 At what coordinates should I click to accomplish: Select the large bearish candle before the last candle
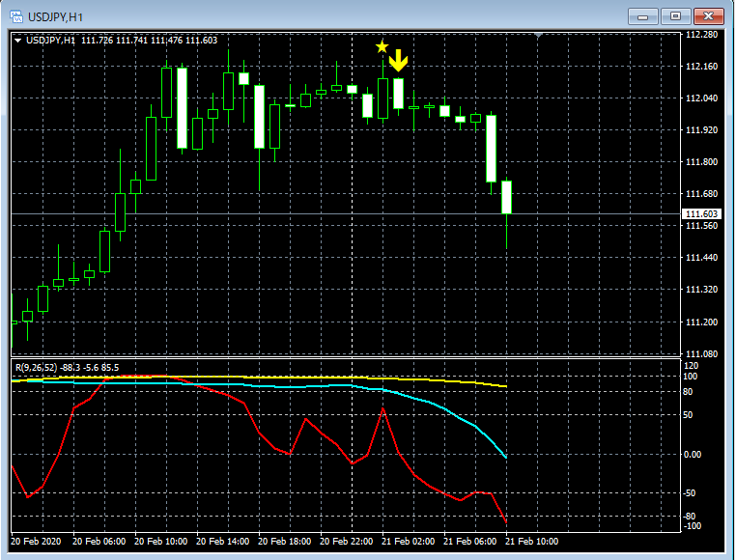click(x=491, y=149)
